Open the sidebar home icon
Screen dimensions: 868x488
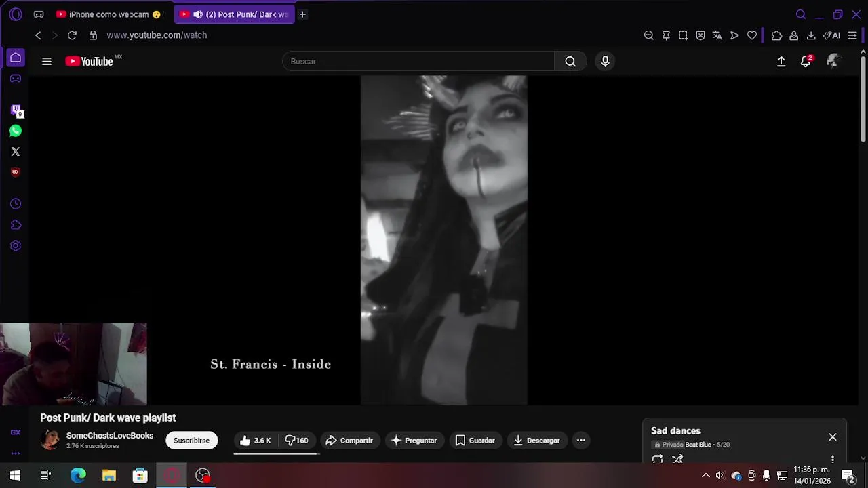(x=16, y=58)
